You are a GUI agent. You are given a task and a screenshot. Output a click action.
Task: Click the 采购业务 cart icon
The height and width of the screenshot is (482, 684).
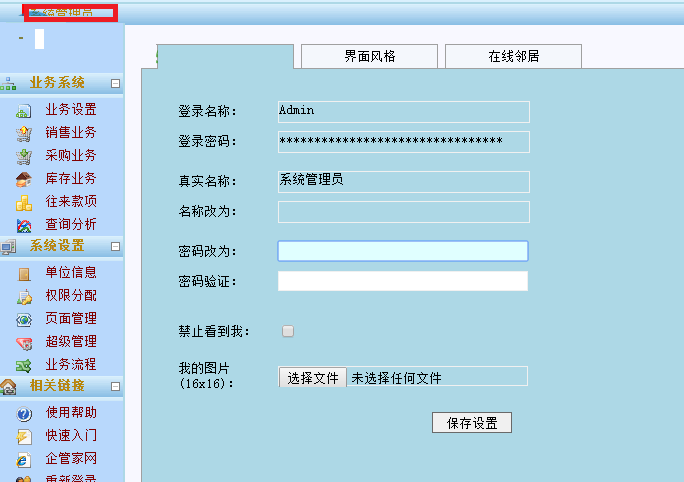coord(24,157)
